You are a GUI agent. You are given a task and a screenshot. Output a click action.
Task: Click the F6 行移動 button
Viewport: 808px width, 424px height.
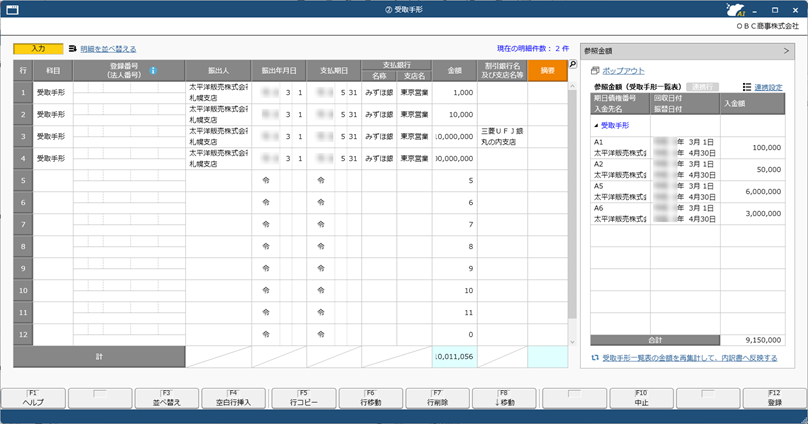(x=371, y=398)
